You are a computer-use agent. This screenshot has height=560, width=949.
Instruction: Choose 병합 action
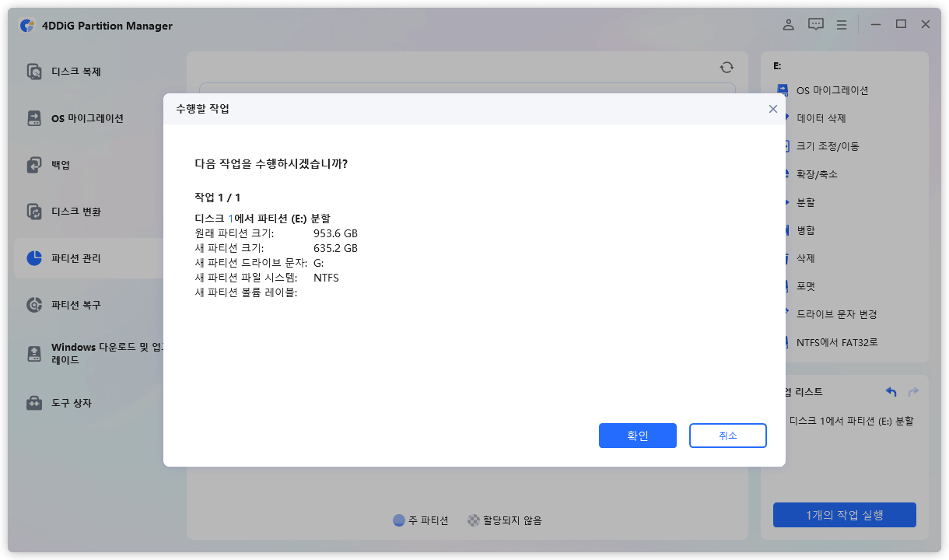click(806, 230)
